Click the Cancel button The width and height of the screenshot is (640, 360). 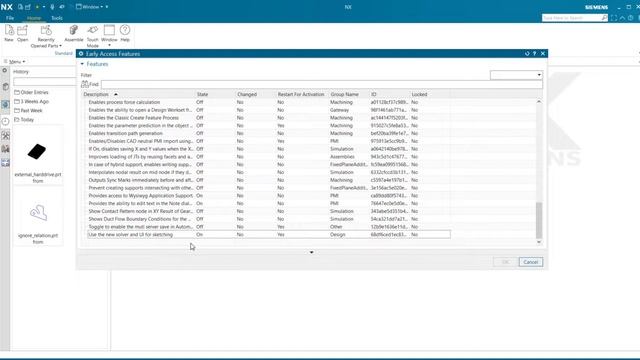pos(531,262)
